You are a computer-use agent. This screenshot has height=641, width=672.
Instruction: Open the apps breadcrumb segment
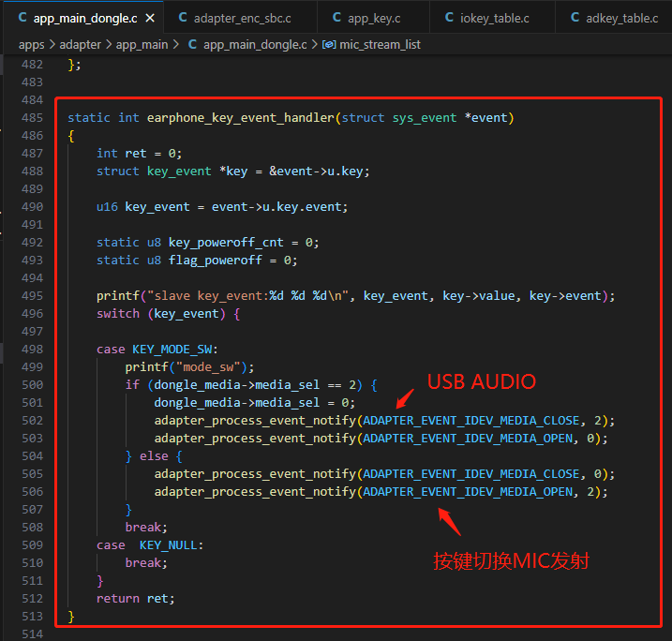click(x=31, y=45)
